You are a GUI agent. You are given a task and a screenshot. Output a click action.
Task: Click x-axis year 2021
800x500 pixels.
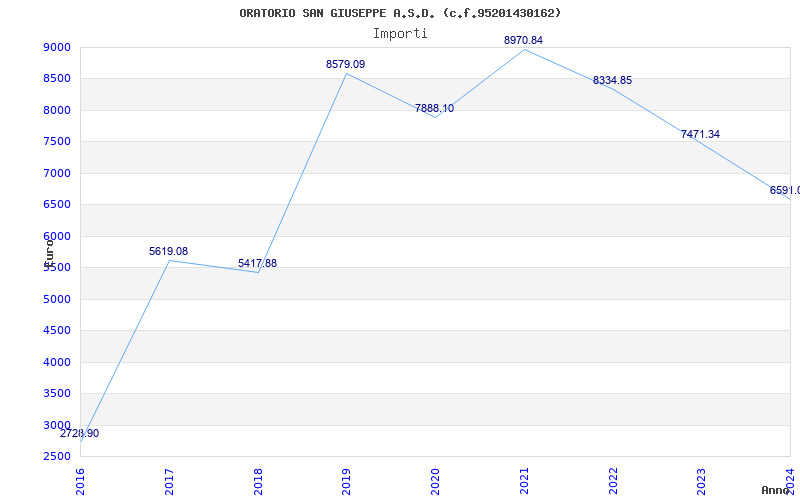tap(524, 482)
